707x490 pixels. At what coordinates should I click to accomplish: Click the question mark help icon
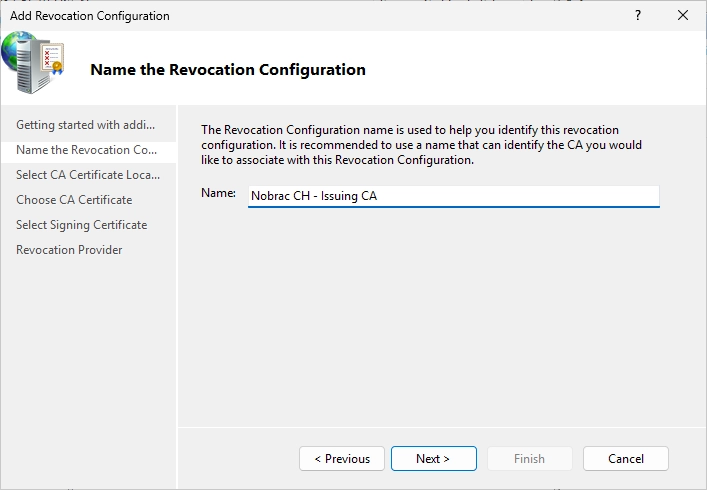(638, 16)
